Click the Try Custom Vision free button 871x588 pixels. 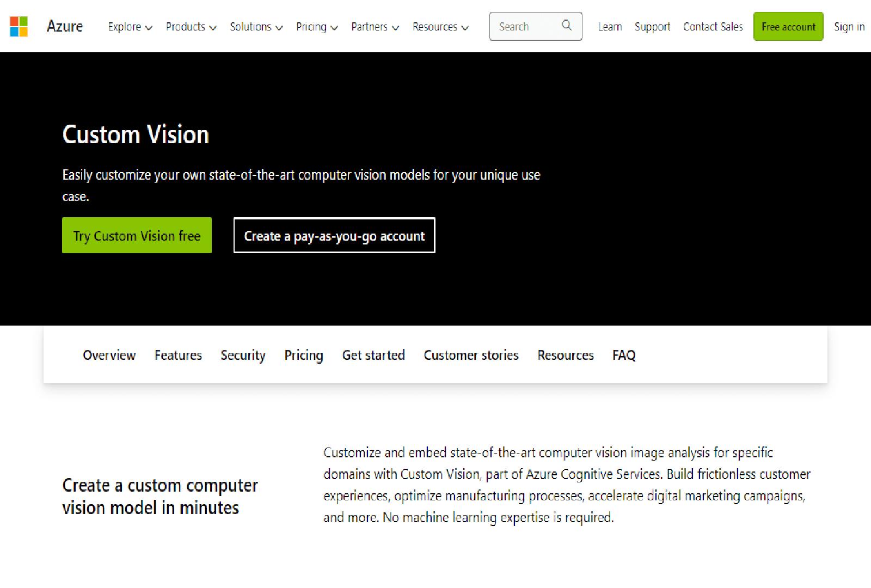click(137, 235)
